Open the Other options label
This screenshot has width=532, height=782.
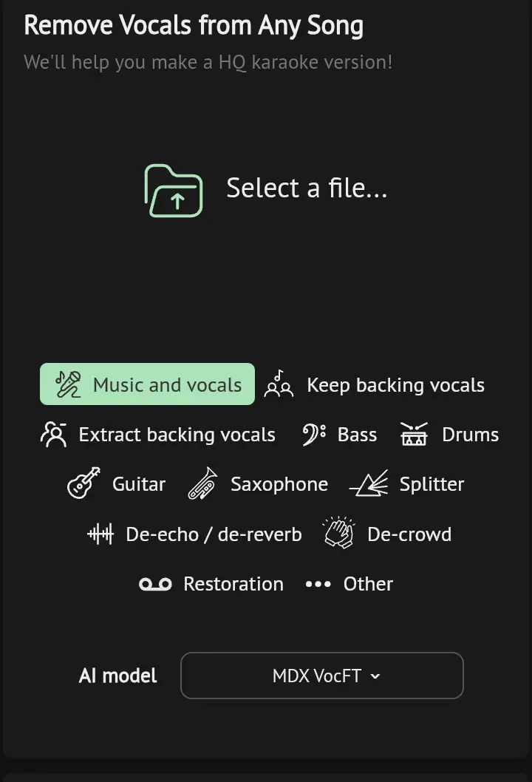click(x=368, y=584)
